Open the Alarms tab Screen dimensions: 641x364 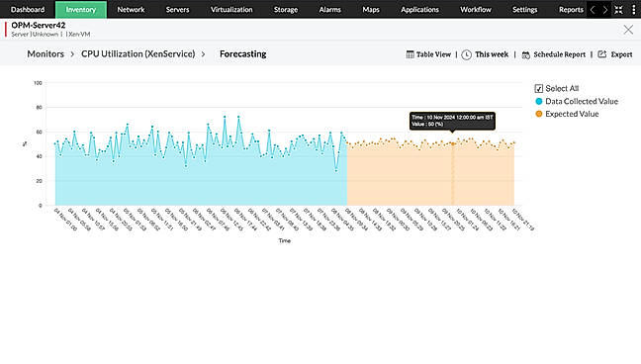330,10
